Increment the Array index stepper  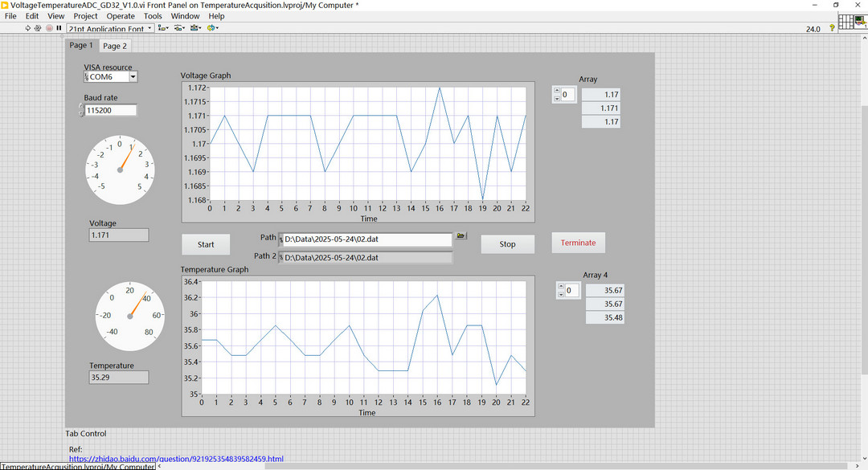[x=556, y=92]
